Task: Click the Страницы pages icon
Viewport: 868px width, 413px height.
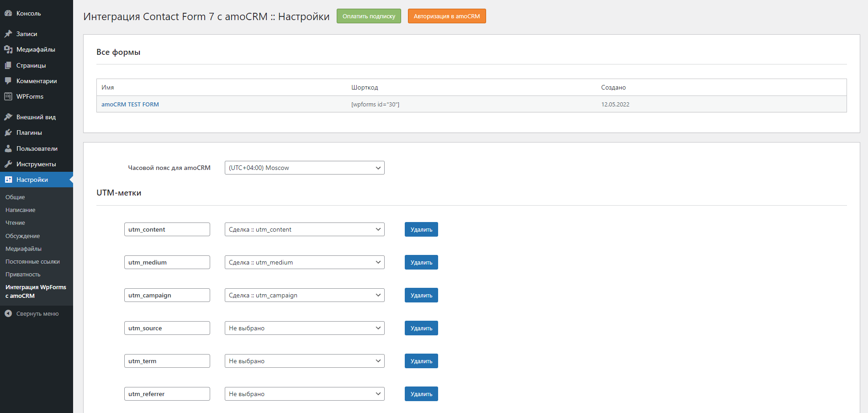Action: pos(8,65)
